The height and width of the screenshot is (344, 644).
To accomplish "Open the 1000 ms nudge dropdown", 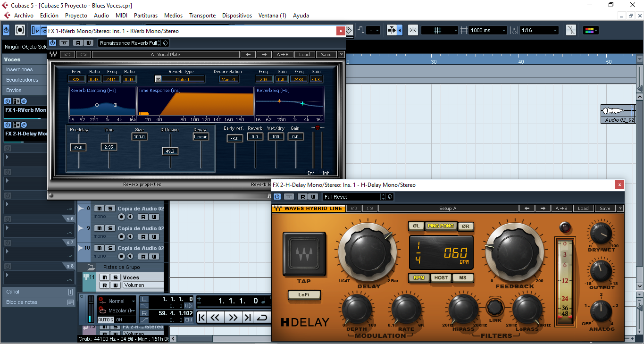I will [488, 30].
